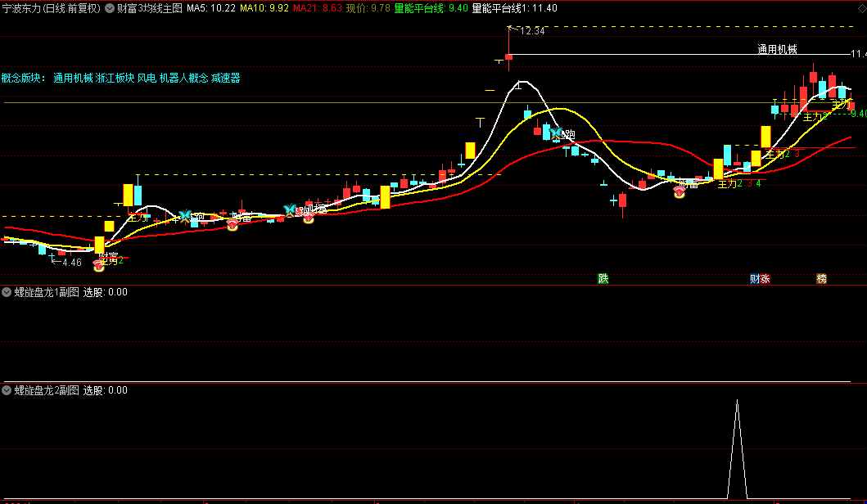The height and width of the screenshot is (504, 867).
Task: Click 现价: 9.78 value
Action: (x=368, y=8)
